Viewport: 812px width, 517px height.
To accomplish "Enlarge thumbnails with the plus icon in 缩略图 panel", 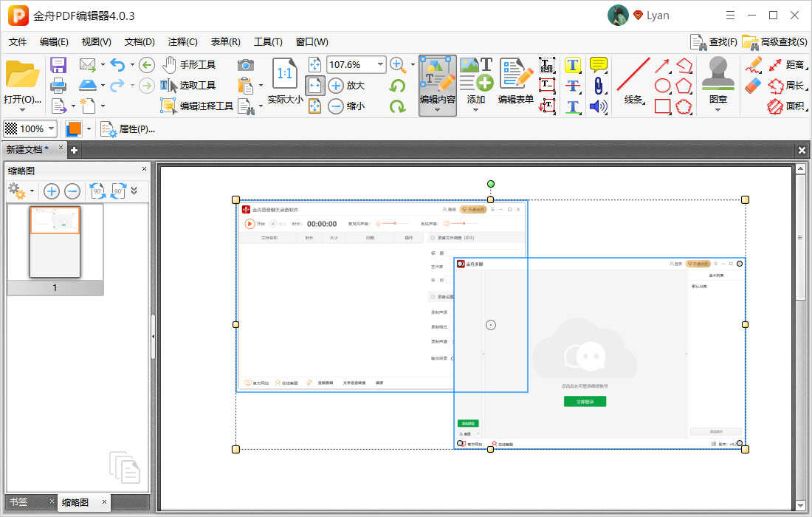I will tap(51, 191).
